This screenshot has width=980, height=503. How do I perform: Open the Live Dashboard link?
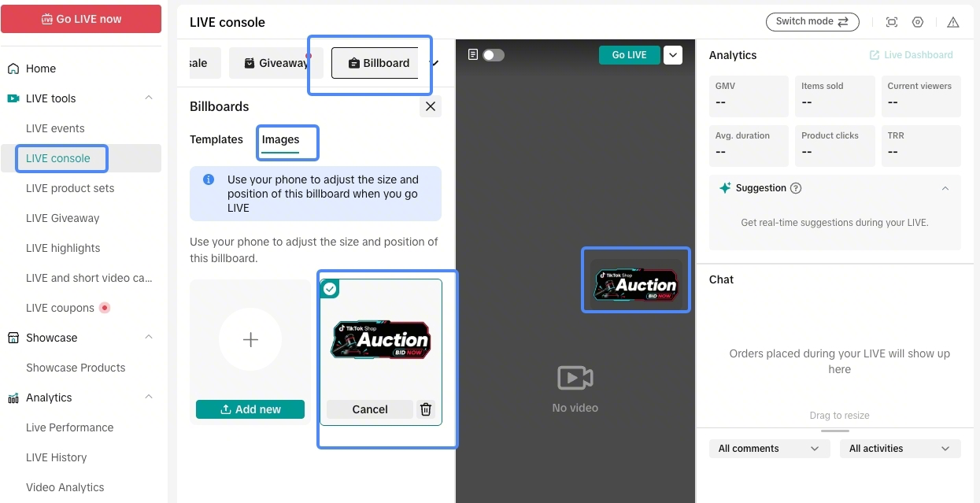(911, 55)
